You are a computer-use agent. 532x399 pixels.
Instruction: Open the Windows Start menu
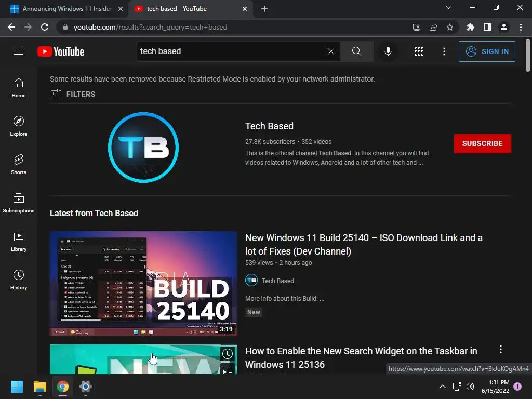pos(17,387)
